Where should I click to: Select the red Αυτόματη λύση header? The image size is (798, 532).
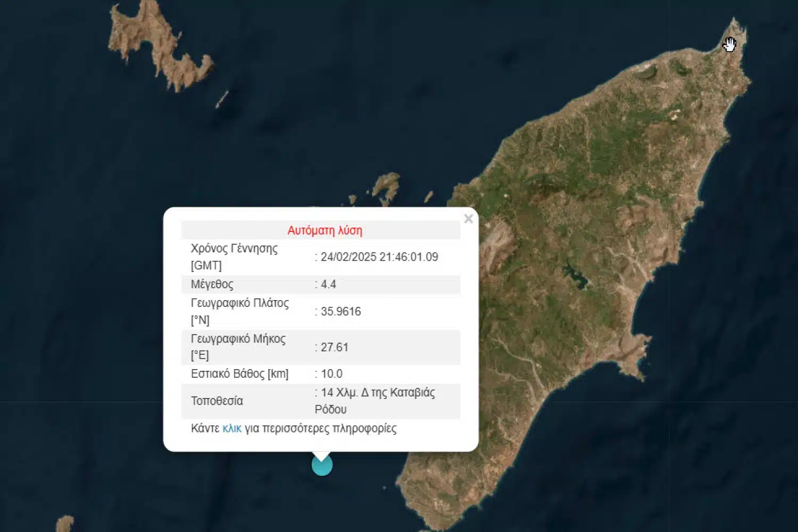(x=325, y=230)
